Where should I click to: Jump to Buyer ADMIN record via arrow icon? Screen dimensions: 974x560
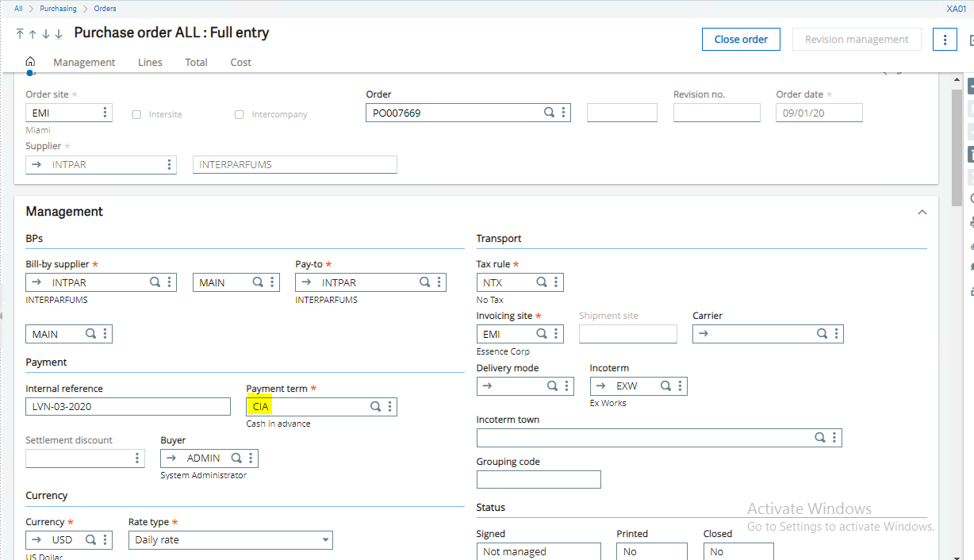173,458
